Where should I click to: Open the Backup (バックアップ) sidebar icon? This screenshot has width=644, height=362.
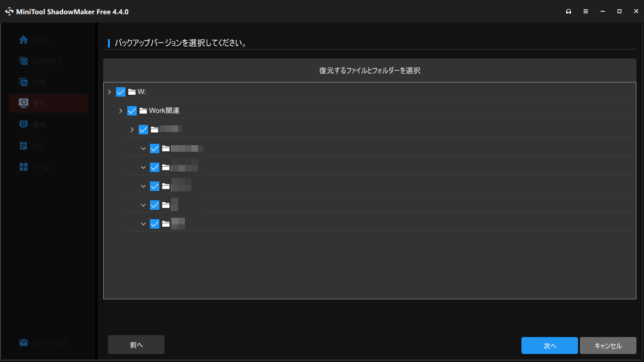pyautogui.click(x=24, y=61)
